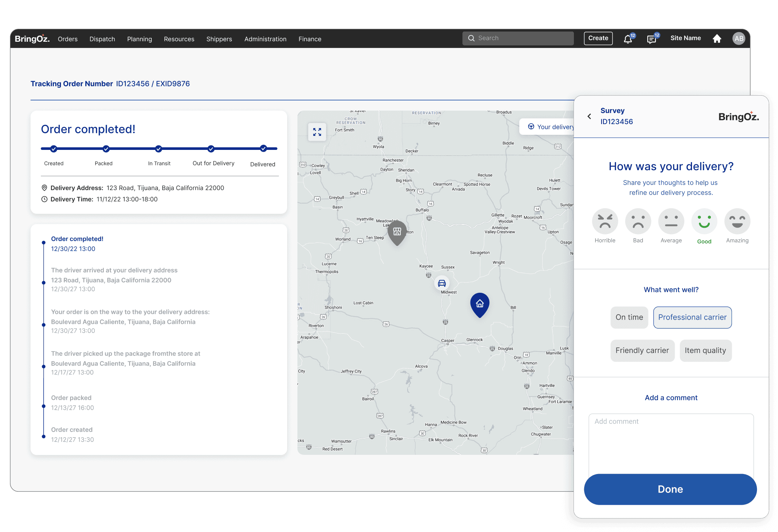This screenshot has height=532, width=778.
Task: Click the driver car marker on map
Action: pos(442,283)
